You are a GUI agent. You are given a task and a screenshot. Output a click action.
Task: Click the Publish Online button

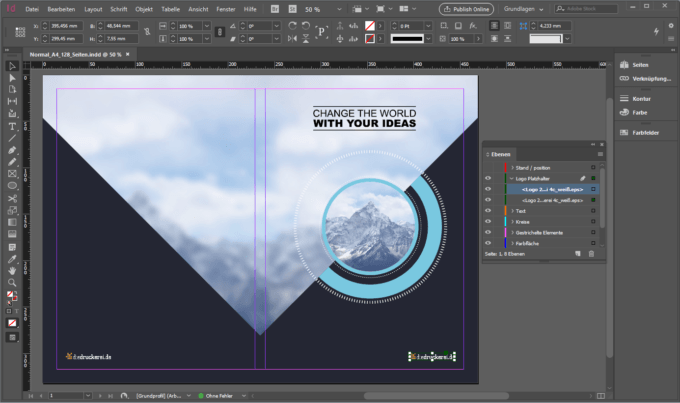click(467, 9)
